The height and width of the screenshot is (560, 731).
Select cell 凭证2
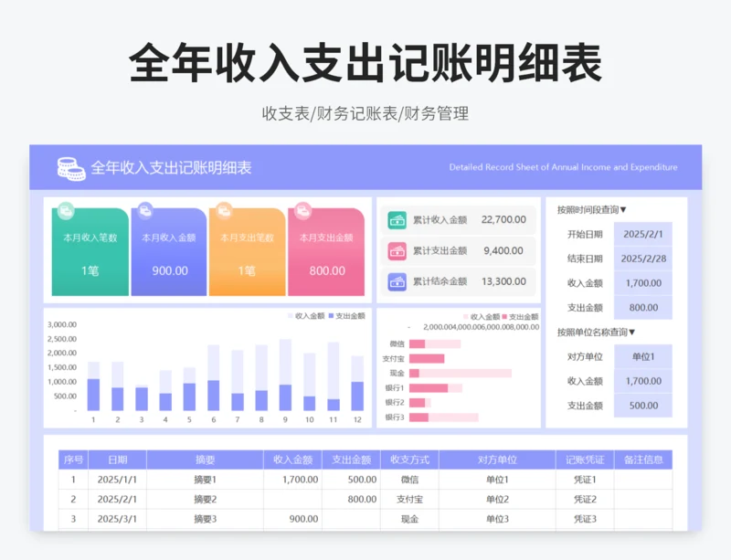coord(585,500)
